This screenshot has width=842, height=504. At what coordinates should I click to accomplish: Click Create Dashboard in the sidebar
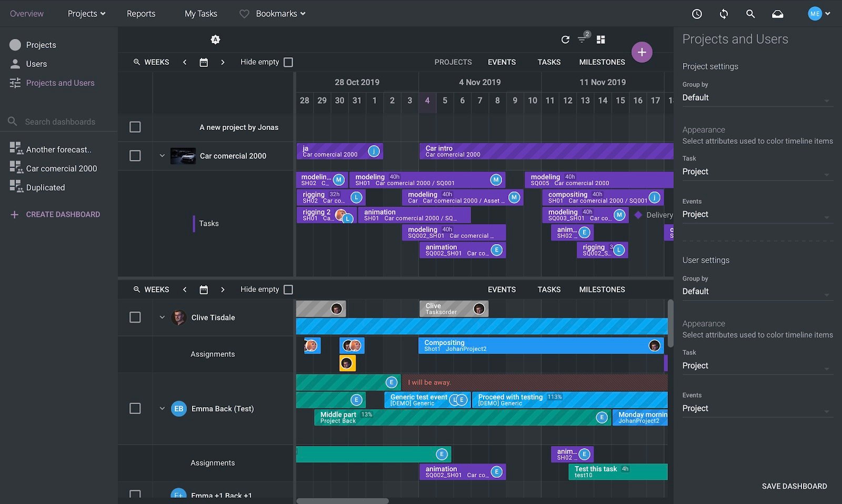click(63, 215)
